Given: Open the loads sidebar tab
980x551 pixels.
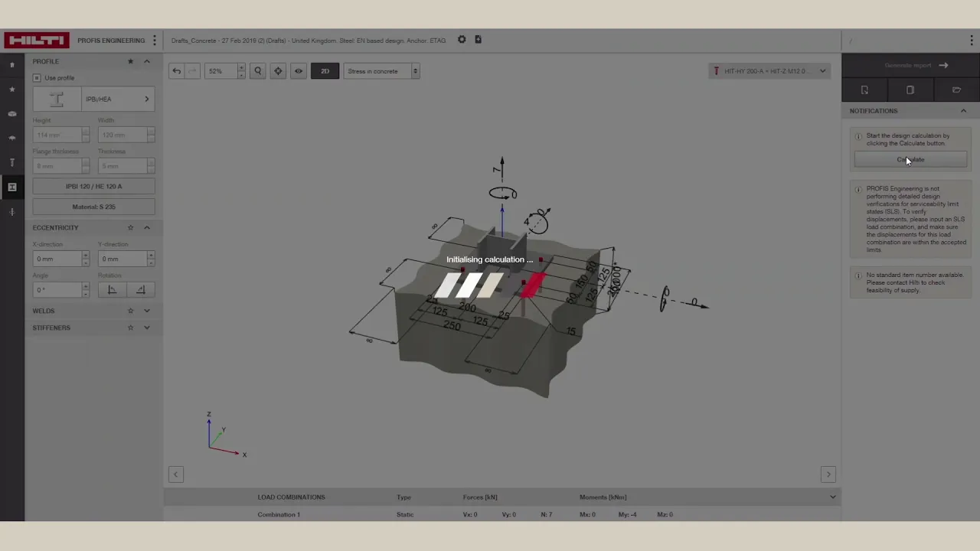Looking at the screenshot, I should [12, 212].
